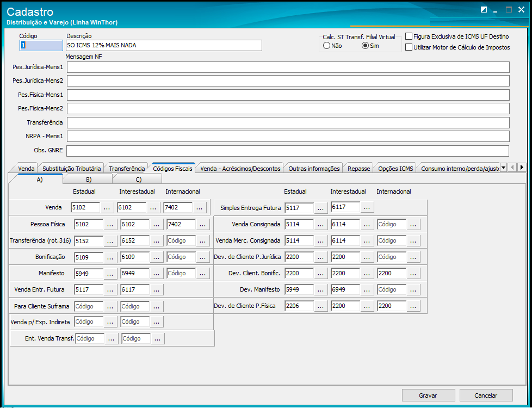Viewport: 532px width, 408px height.
Task: Open lookup for Venda Entr. Futura Estadual
Action: click(110, 289)
